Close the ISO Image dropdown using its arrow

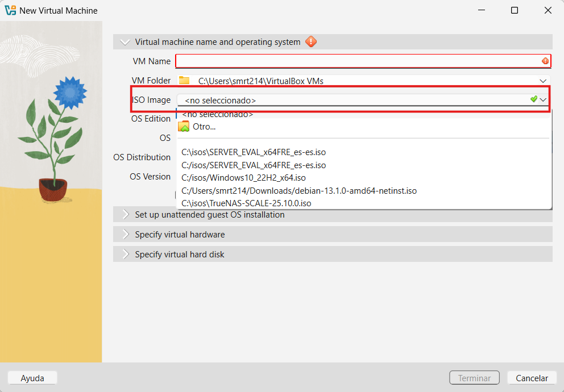544,99
